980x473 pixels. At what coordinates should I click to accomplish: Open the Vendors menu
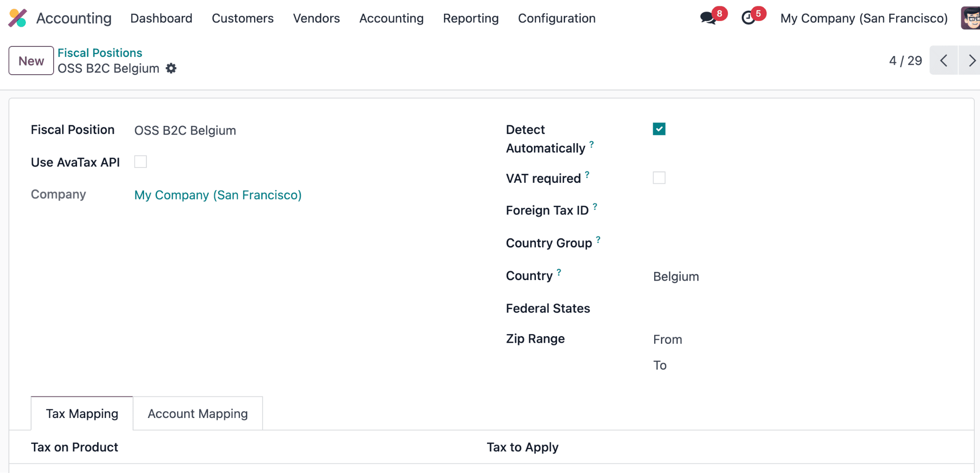click(x=316, y=18)
